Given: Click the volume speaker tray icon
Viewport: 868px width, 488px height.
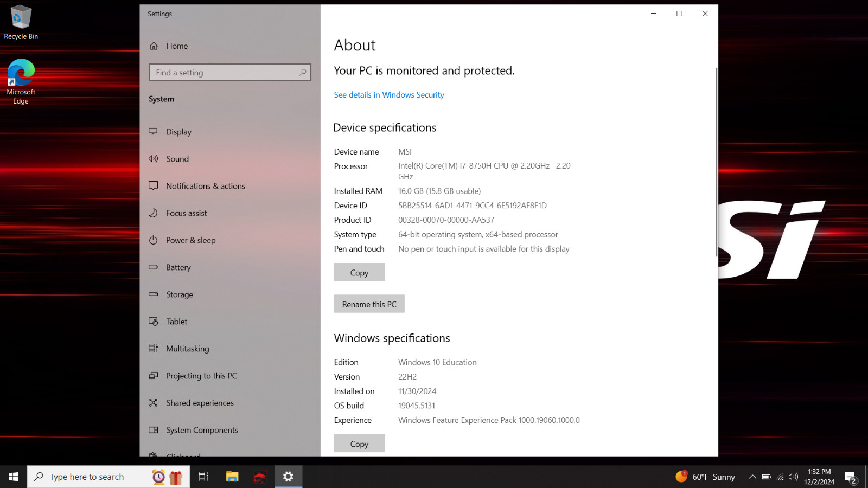Looking at the screenshot, I should (794, 477).
